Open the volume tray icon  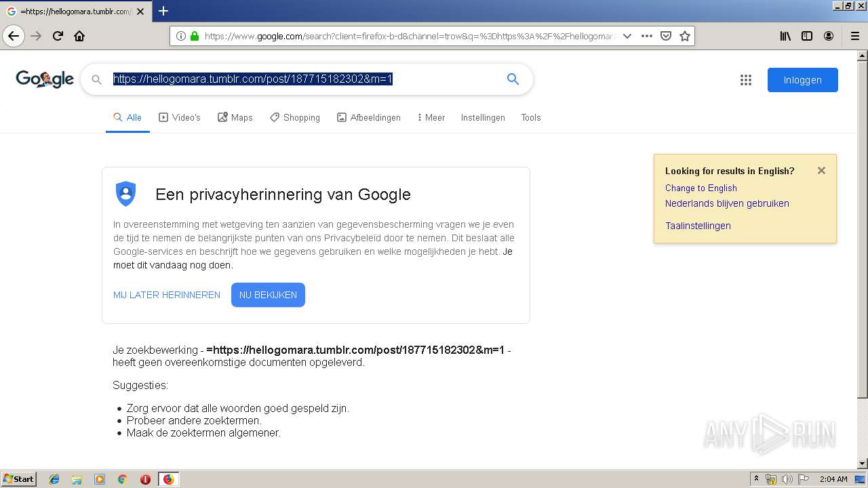coord(787,479)
